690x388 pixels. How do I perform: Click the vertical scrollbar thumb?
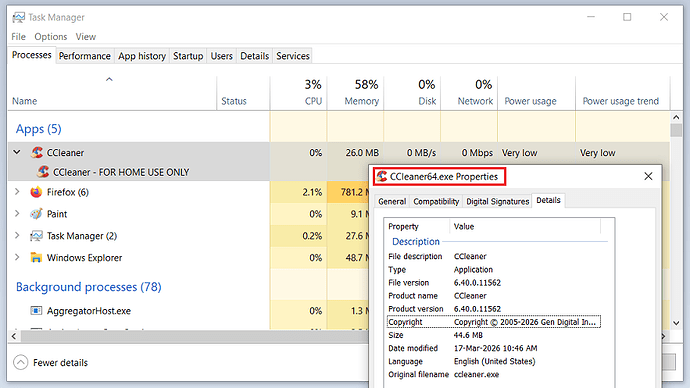coord(676,130)
